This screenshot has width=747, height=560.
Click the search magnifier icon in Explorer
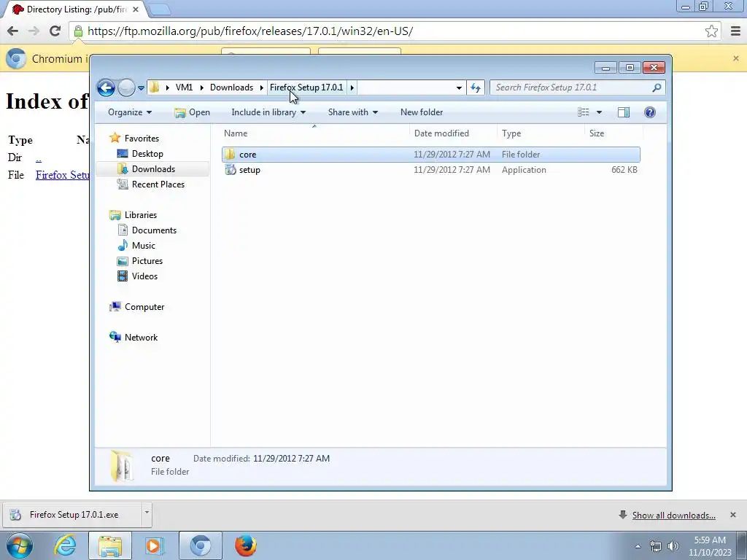[657, 87]
